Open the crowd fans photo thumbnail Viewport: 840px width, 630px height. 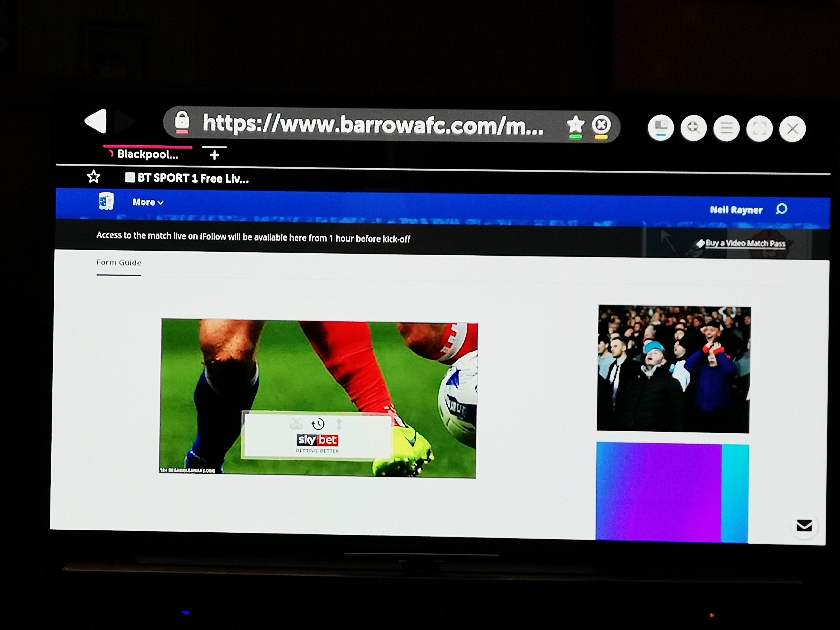pos(673,369)
